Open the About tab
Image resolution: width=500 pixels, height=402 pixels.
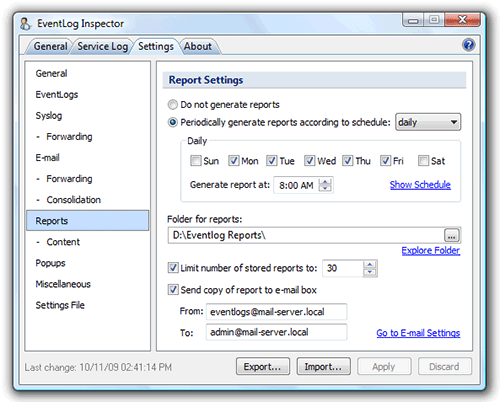[198, 46]
